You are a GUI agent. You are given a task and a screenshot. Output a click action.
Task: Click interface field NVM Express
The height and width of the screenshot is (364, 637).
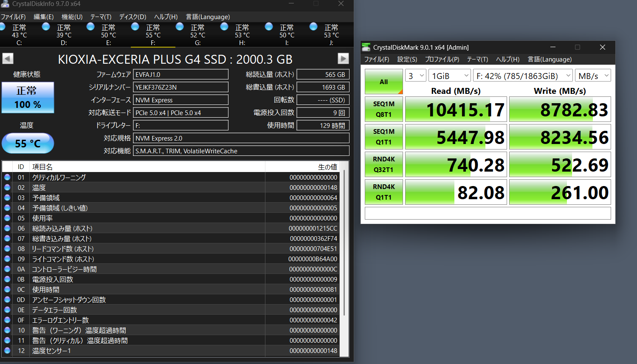pos(180,100)
